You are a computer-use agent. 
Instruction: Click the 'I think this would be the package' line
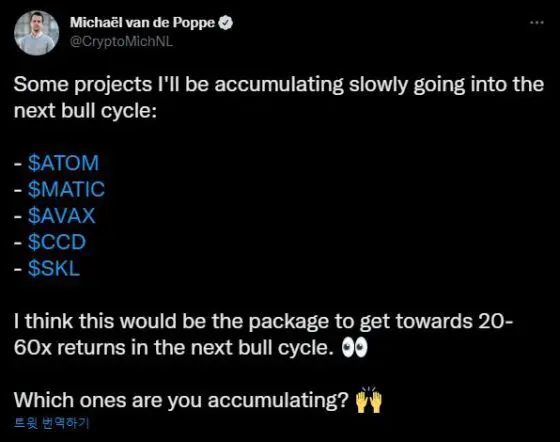(264, 321)
